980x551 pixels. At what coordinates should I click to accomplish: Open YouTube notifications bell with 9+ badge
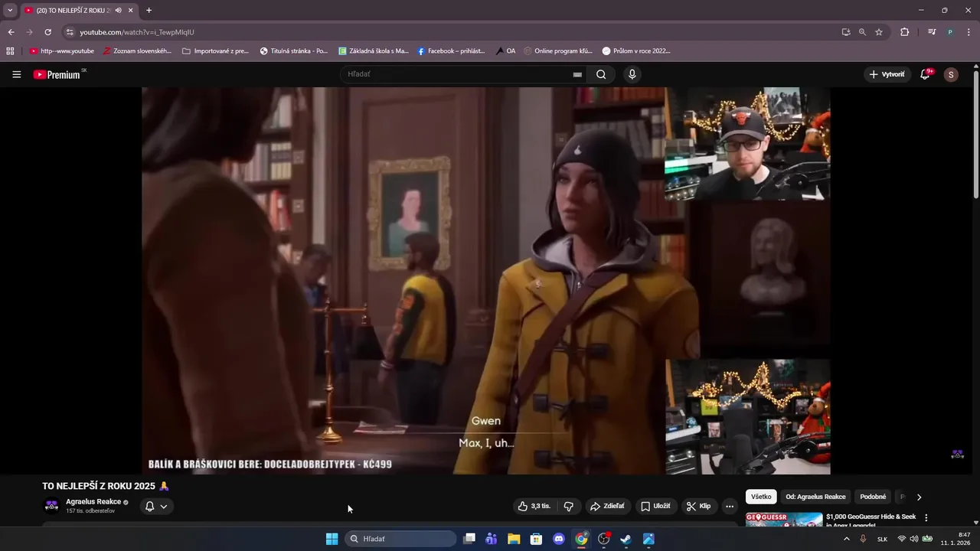coord(925,74)
